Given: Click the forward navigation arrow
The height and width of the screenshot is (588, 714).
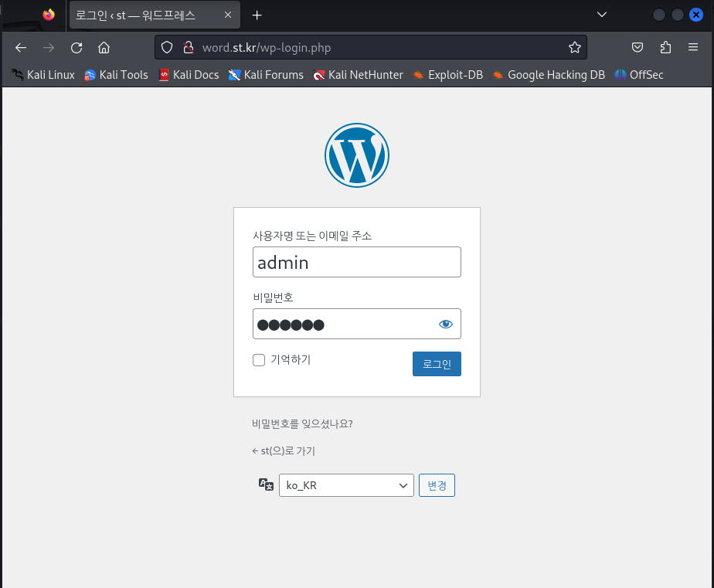Looking at the screenshot, I should [49, 47].
